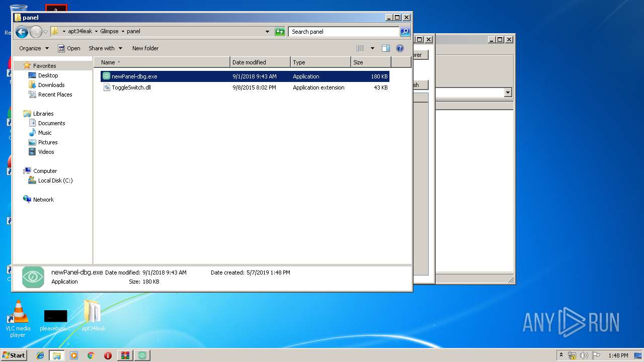Viewport: 644px width, 362px height.
Task: Open the Pictures library
Action: [48, 142]
